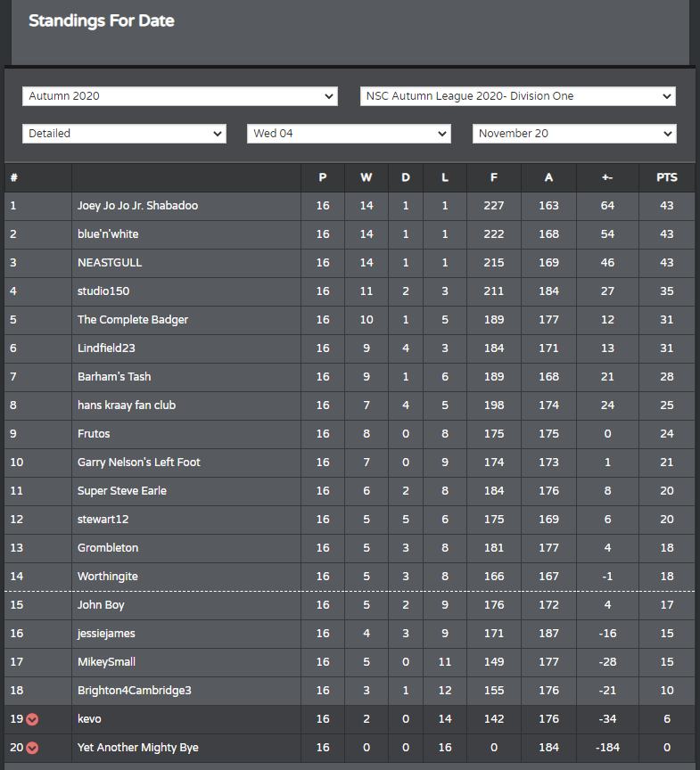
Task: Select the NEASTGULL team row
Action: coord(350,263)
